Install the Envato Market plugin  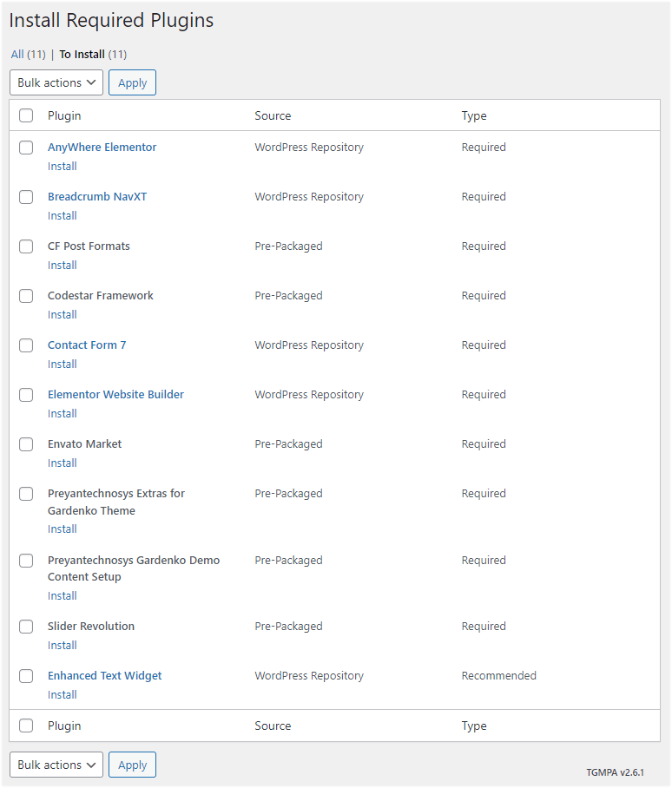click(x=63, y=463)
